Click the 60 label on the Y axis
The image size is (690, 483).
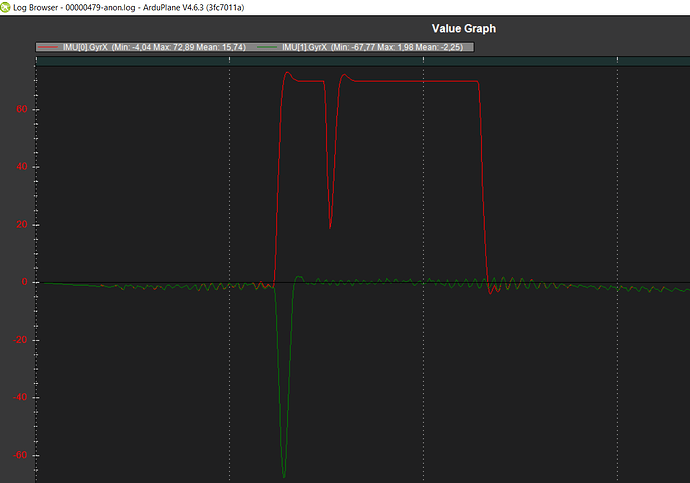click(x=22, y=109)
